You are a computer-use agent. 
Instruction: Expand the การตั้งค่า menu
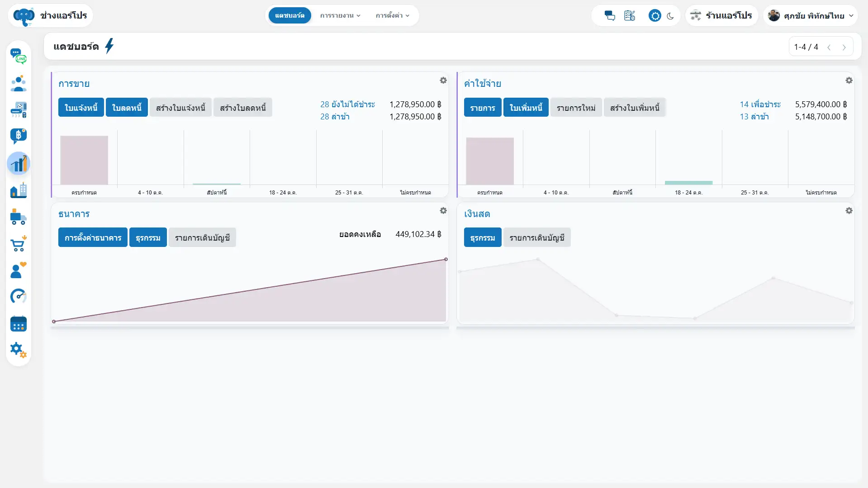click(392, 15)
